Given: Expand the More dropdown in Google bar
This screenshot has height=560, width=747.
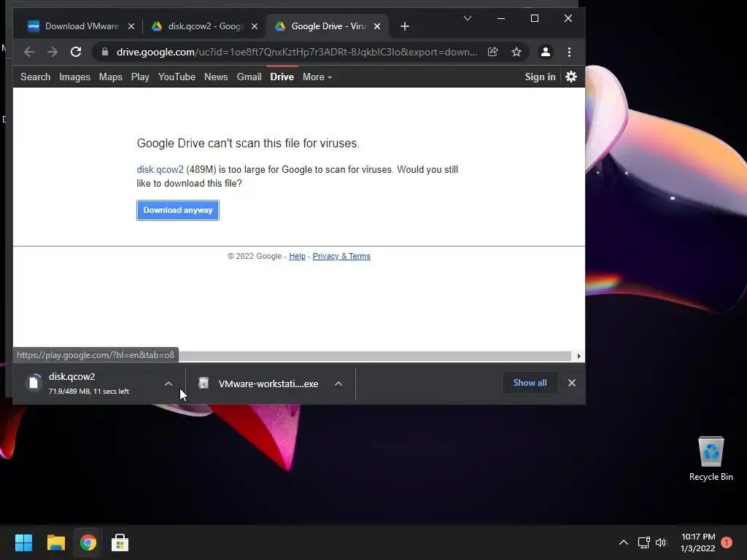Looking at the screenshot, I should click(317, 77).
